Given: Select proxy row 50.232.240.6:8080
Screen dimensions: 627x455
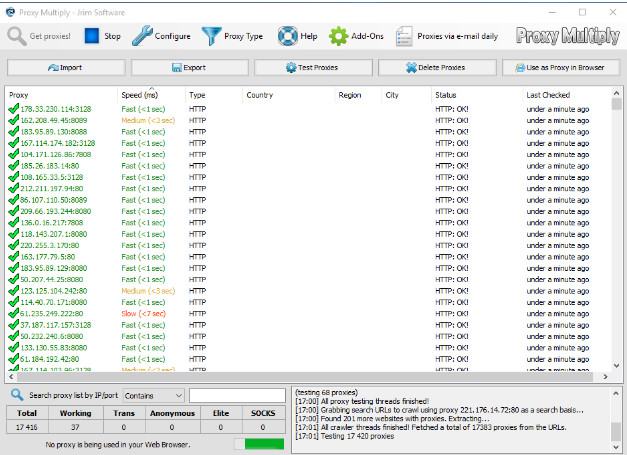Looking at the screenshot, I should 309,336.
